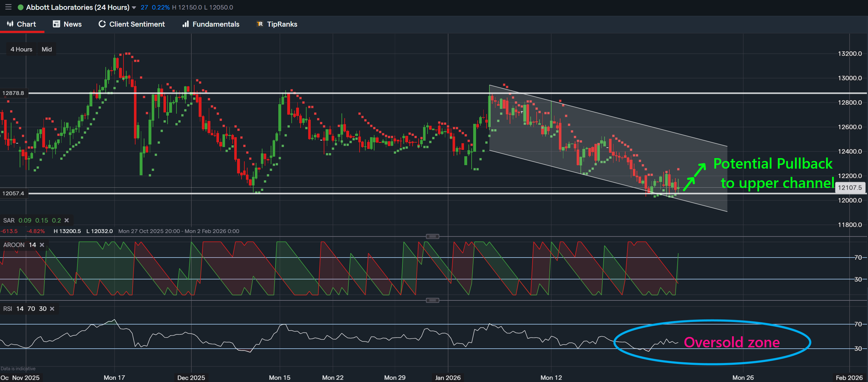Expand the Abbott Laboratories instrument dropdown
This screenshot has height=382, width=868.
tap(134, 7)
